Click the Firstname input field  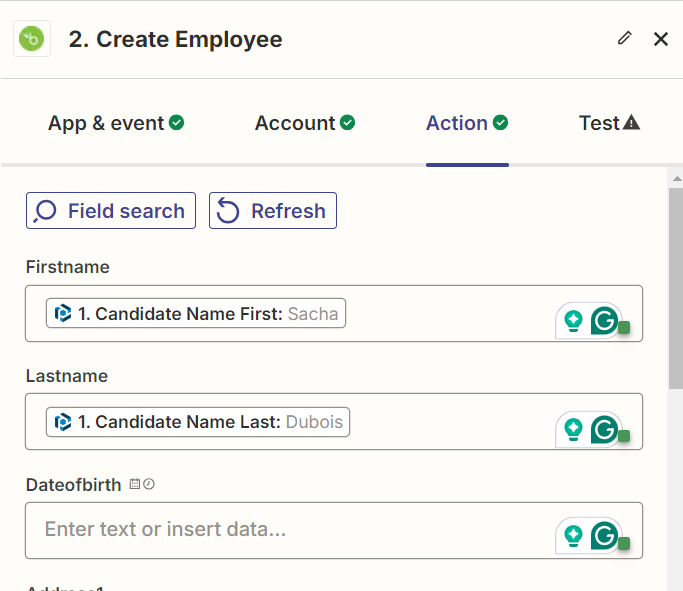(334, 314)
